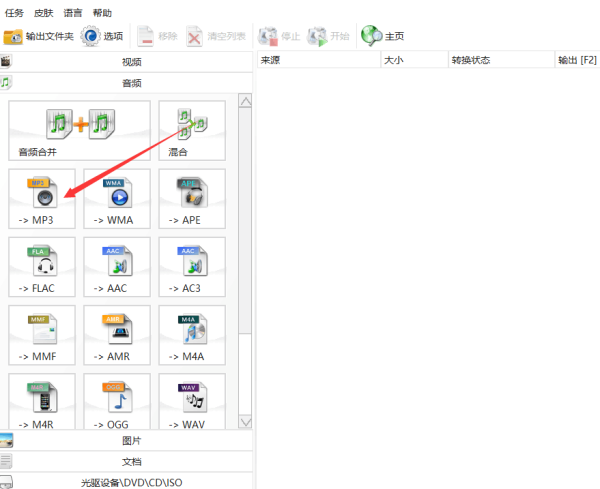Click the 开始 start toolbar button
The image size is (600, 489).
point(329,36)
